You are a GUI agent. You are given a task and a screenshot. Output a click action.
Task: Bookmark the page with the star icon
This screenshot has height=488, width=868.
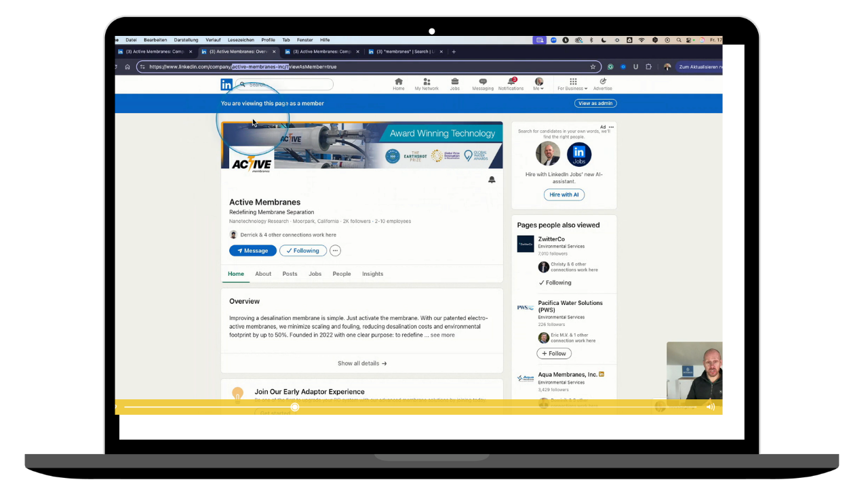coord(593,67)
